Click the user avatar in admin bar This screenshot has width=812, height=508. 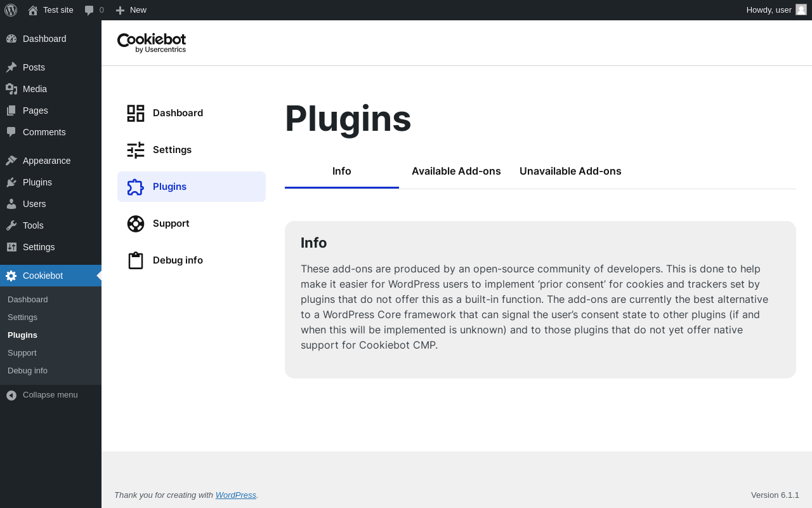tap(801, 10)
